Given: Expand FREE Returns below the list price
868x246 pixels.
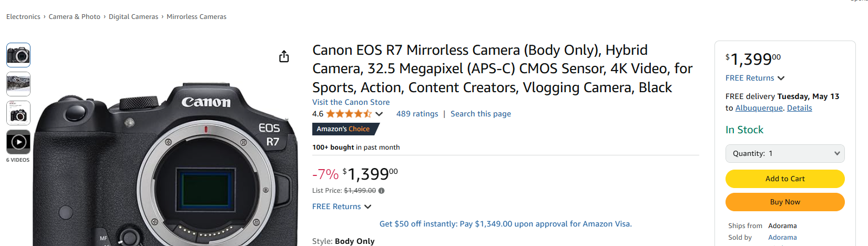Looking at the screenshot, I should (342, 206).
